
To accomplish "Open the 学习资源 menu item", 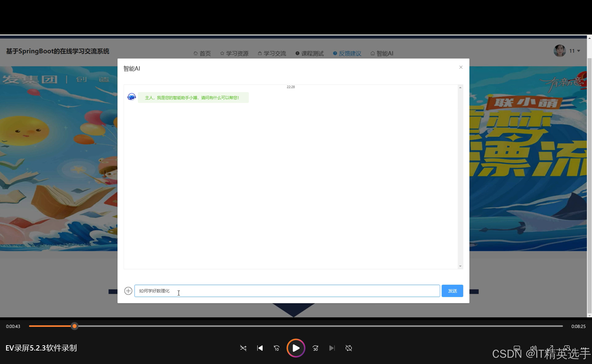I will click(x=234, y=53).
